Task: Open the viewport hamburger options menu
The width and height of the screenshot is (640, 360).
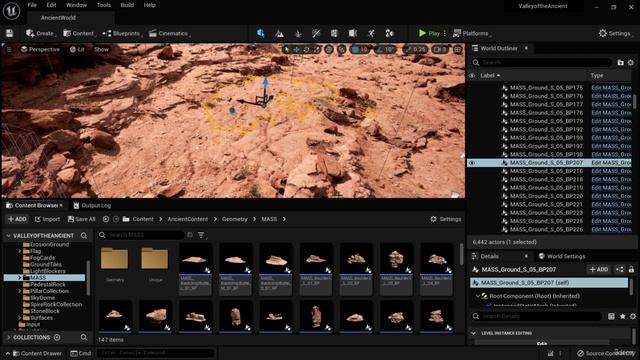Action: tap(9, 49)
